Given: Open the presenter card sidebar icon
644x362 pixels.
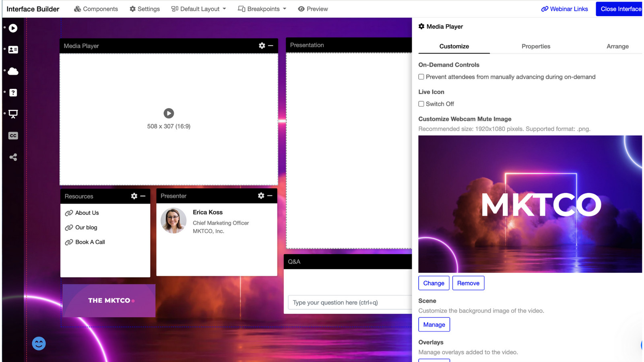Looking at the screenshot, I should coord(13,49).
